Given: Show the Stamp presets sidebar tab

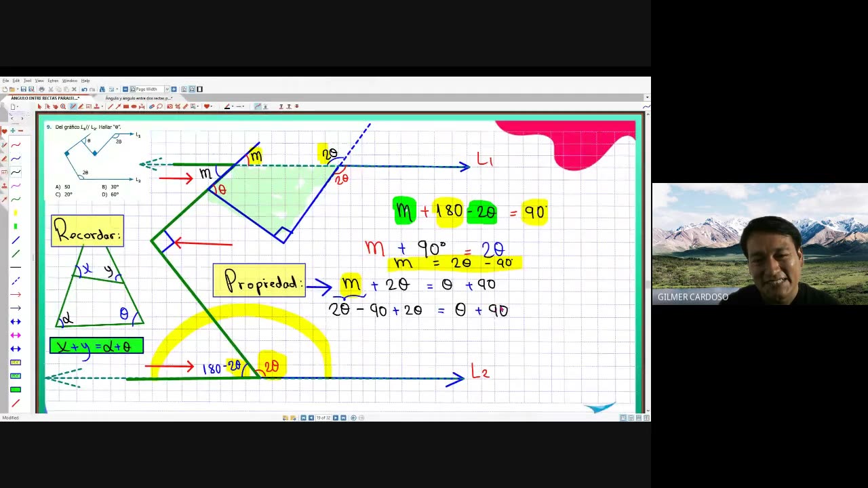Looking at the screenshot, I should point(4,186).
